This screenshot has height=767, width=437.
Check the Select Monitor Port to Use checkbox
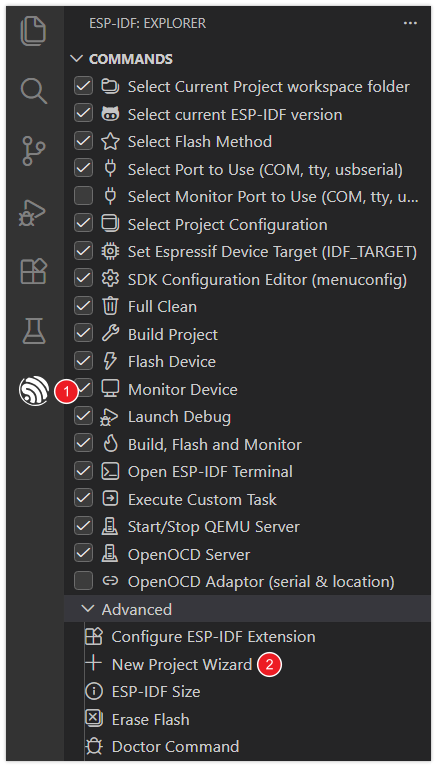point(83,197)
